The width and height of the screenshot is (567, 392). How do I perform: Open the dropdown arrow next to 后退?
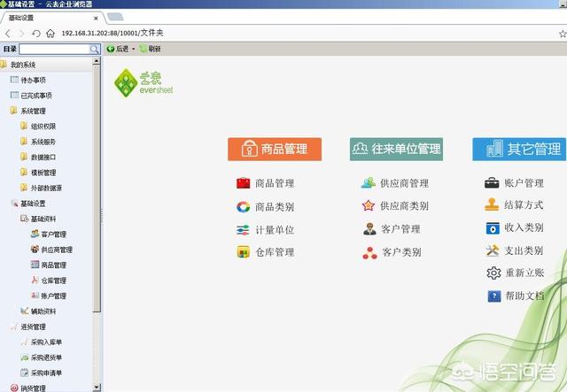tap(134, 49)
